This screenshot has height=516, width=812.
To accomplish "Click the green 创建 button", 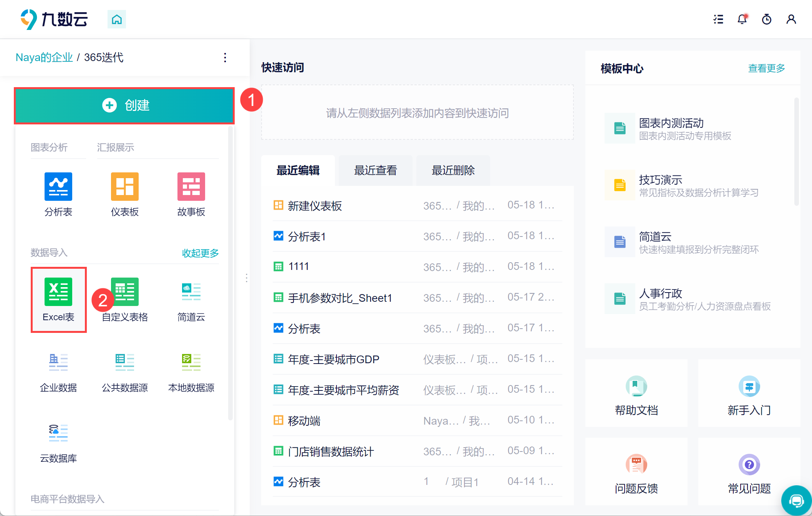I will pyautogui.click(x=124, y=106).
